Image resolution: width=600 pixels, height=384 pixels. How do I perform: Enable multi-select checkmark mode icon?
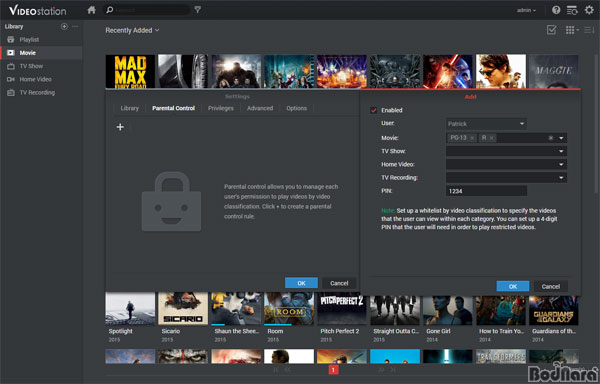(x=551, y=30)
